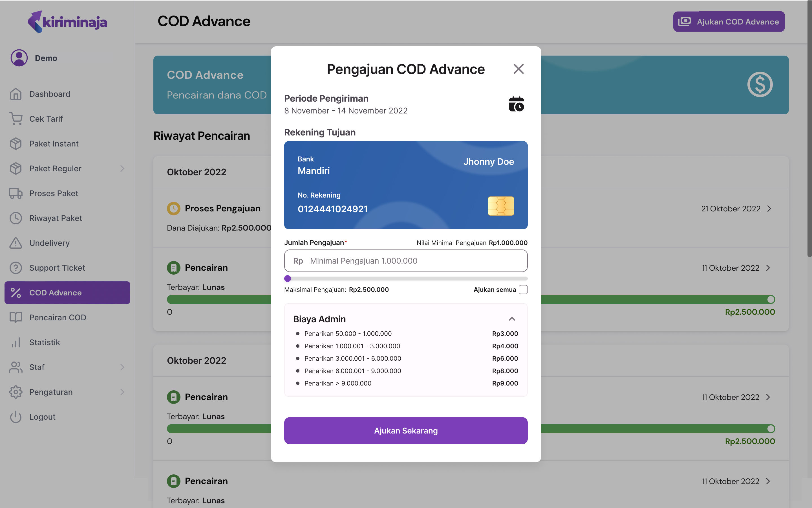Click the Pencairan COD book icon
The width and height of the screenshot is (812, 508).
(16, 317)
